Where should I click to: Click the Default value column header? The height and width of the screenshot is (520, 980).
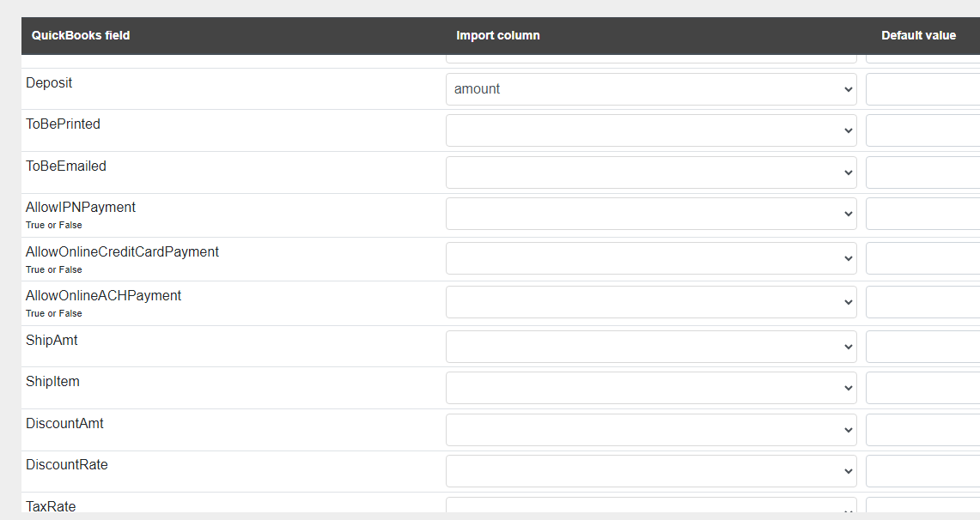pos(918,35)
